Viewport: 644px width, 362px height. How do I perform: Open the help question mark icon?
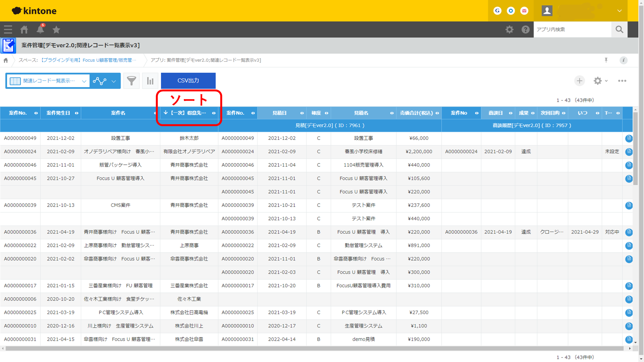[x=526, y=30]
